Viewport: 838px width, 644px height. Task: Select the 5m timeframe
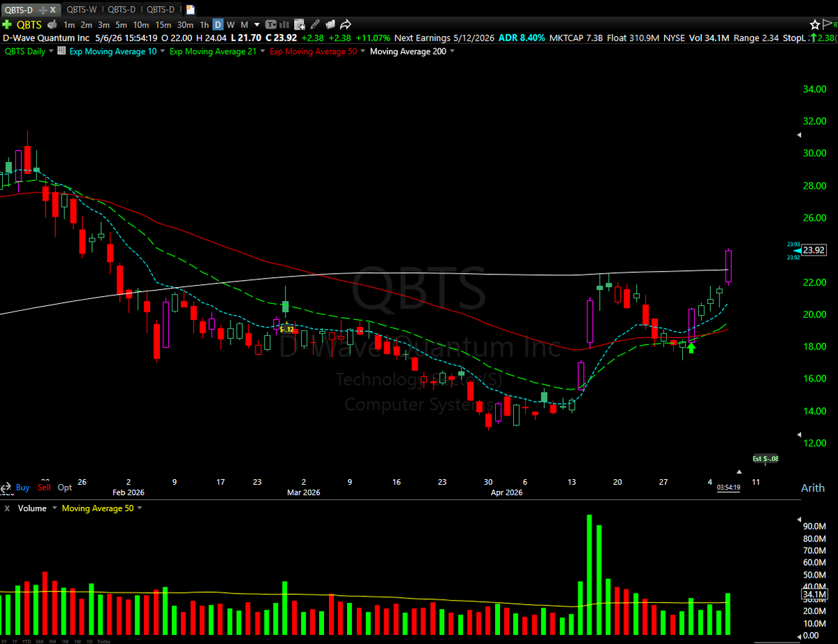[122, 25]
